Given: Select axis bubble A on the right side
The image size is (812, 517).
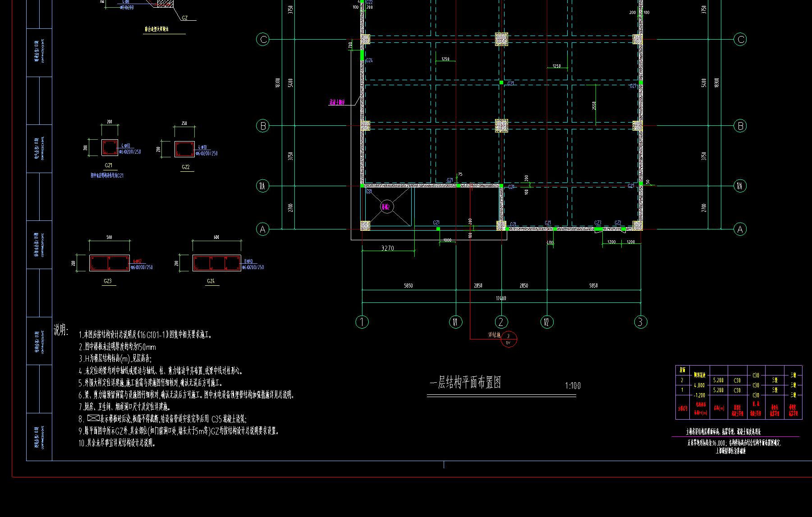Looking at the screenshot, I should (x=740, y=229).
